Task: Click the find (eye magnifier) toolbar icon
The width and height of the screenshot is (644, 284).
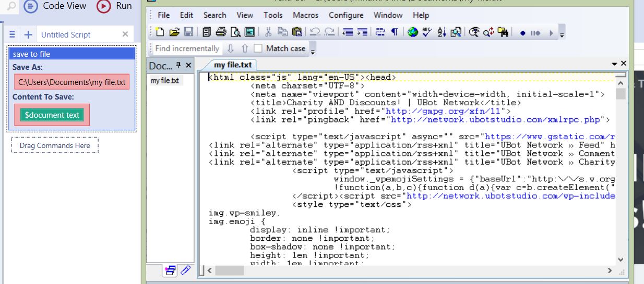Action: pos(474,32)
